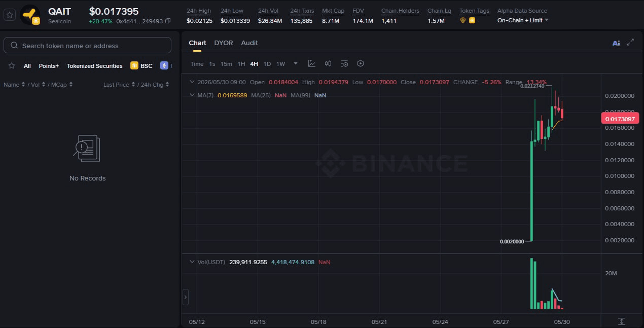This screenshot has width=644, height=328.
Task: Collapse the MA indicator row chevron
Action: [x=192, y=95]
